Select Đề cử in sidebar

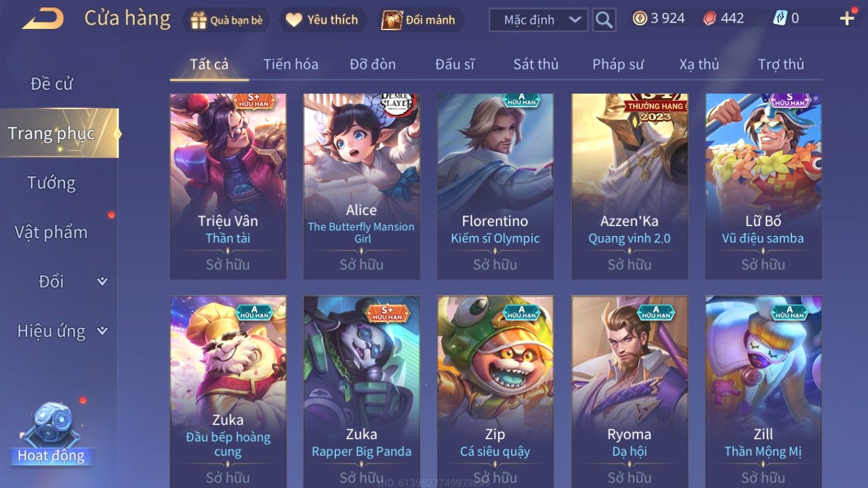pos(52,84)
